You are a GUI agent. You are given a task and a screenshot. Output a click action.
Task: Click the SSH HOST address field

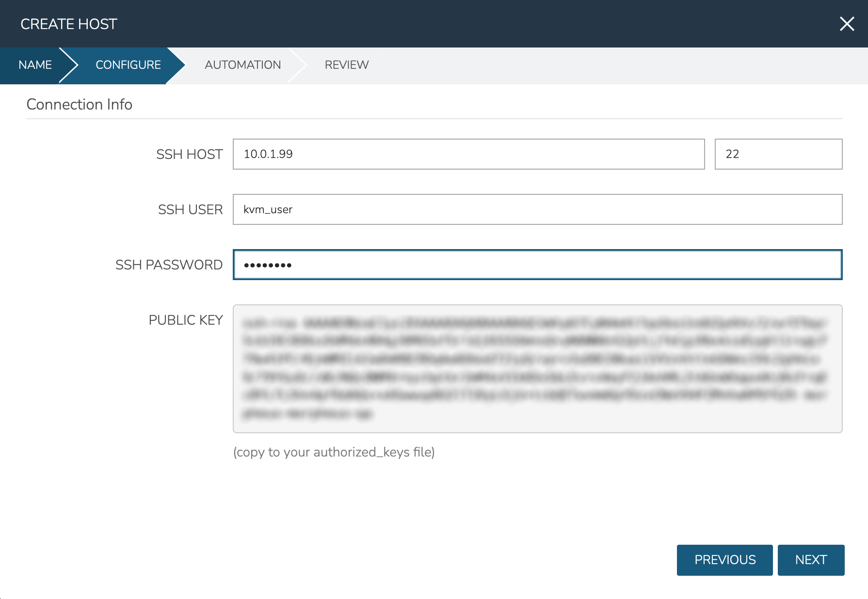tap(468, 154)
